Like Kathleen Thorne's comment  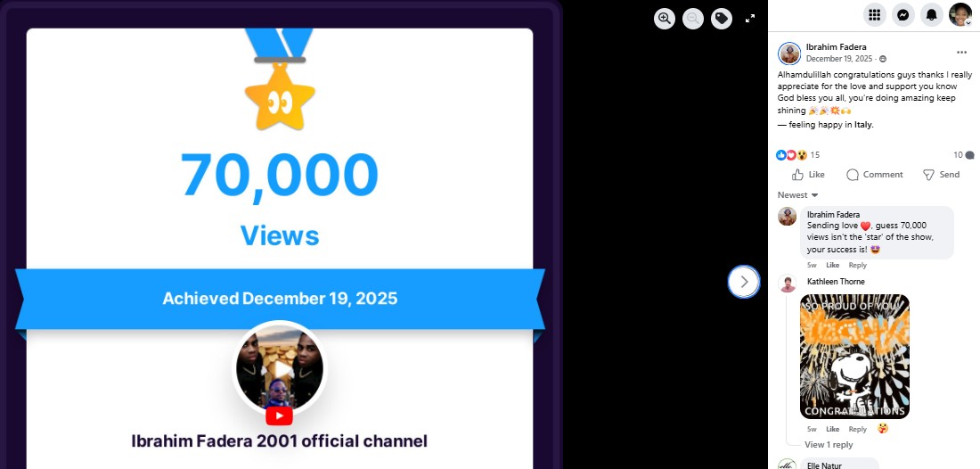pyautogui.click(x=832, y=429)
